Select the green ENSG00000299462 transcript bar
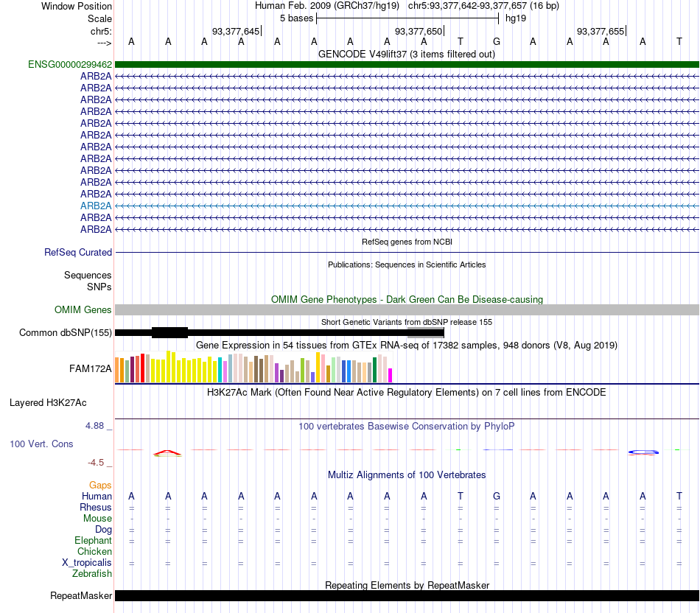The width and height of the screenshot is (700, 613). tap(407, 64)
